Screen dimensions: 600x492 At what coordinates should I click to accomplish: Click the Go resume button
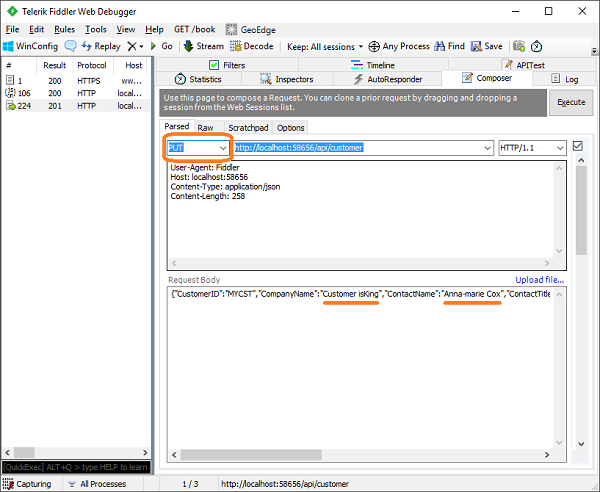[161, 46]
